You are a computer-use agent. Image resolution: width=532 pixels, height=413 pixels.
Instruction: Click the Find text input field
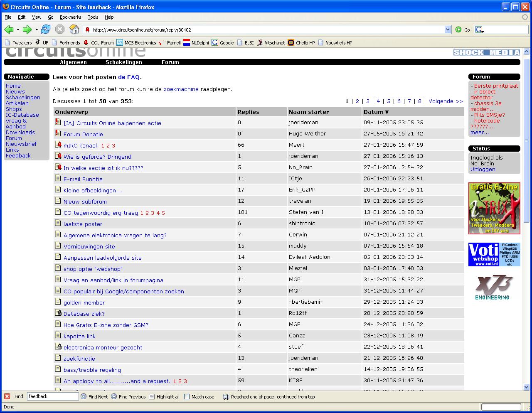53,396
